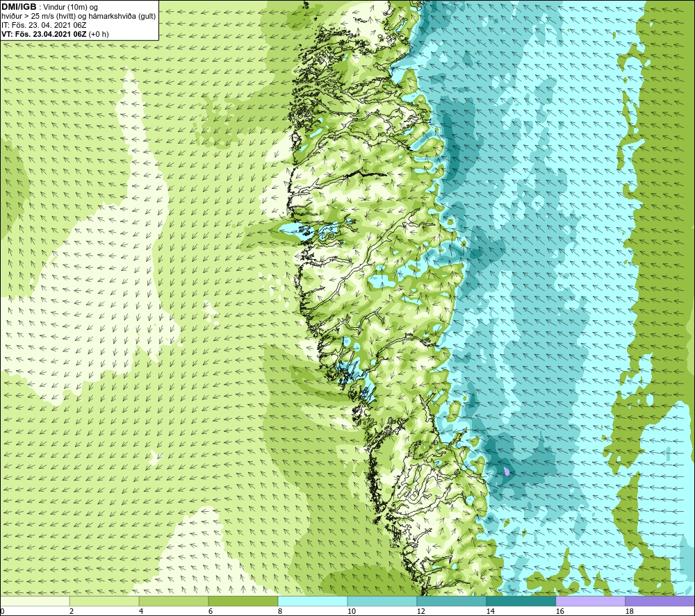The height and width of the screenshot is (616, 695).
Task: Click the 14-16 m/s dark teal legend swatch
Action: 521,601
